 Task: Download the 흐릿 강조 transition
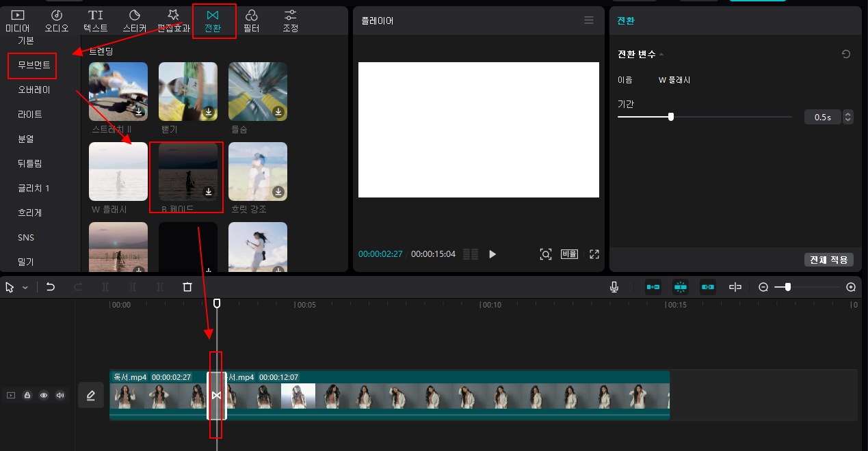278,192
